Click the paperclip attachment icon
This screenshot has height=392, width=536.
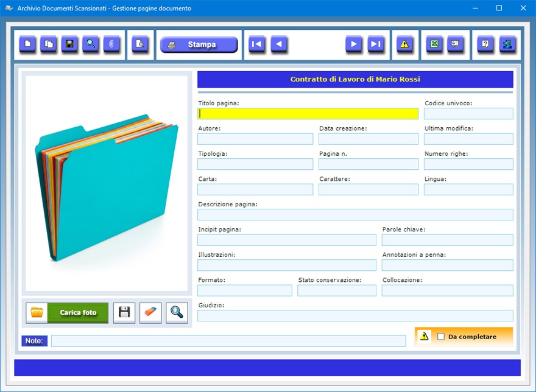tap(111, 44)
